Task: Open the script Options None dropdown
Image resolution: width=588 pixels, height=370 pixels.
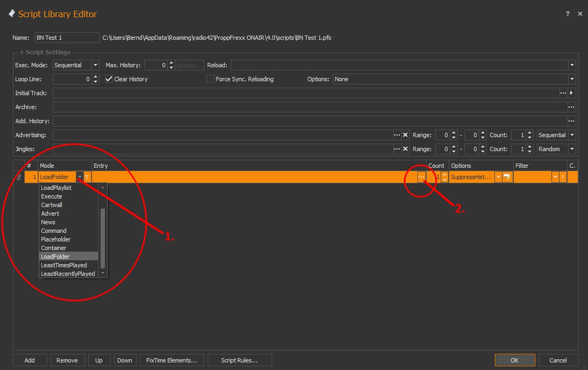Action: [571, 79]
